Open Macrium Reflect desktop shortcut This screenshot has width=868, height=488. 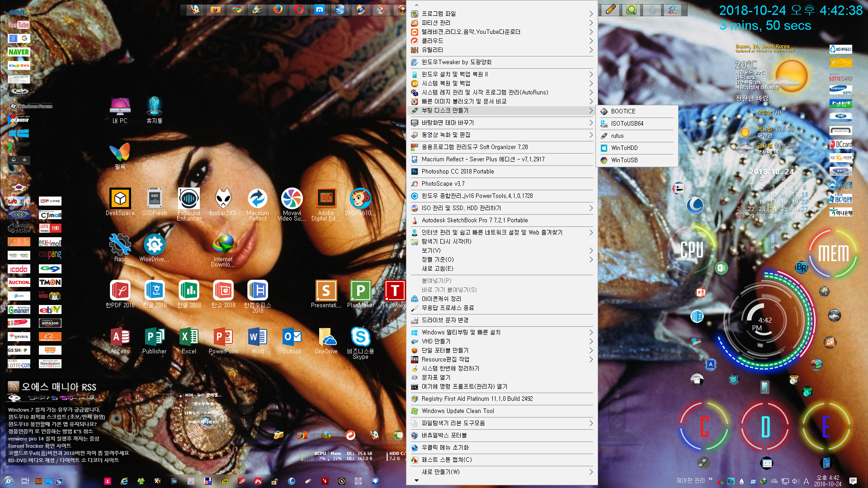click(257, 204)
